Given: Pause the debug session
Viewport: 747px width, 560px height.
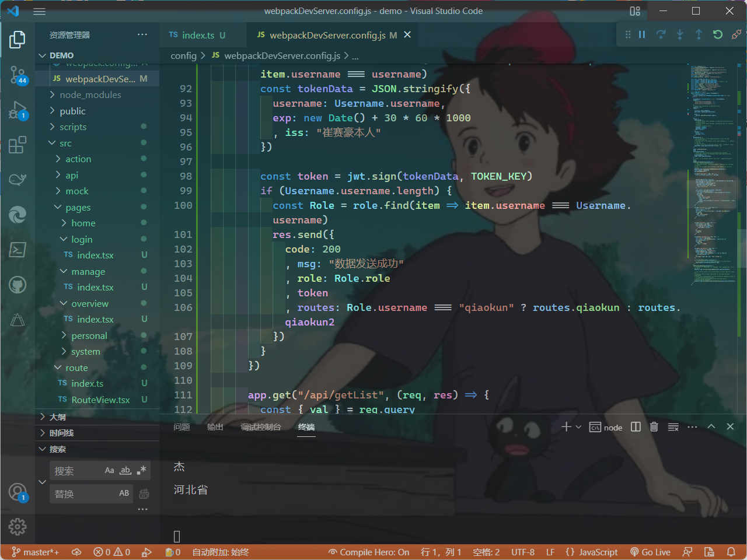Looking at the screenshot, I should 642,35.
